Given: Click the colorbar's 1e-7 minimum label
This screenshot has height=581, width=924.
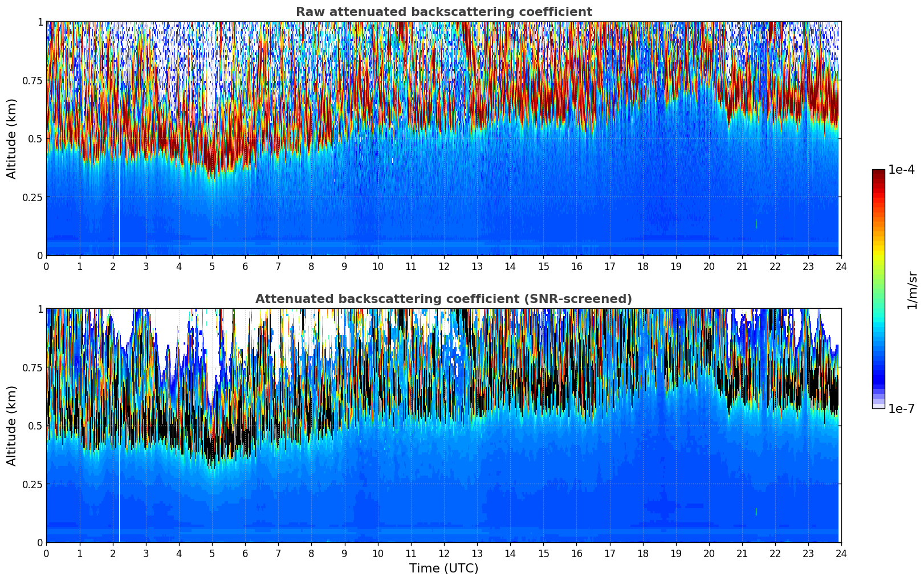Looking at the screenshot, I should point(901,408).
